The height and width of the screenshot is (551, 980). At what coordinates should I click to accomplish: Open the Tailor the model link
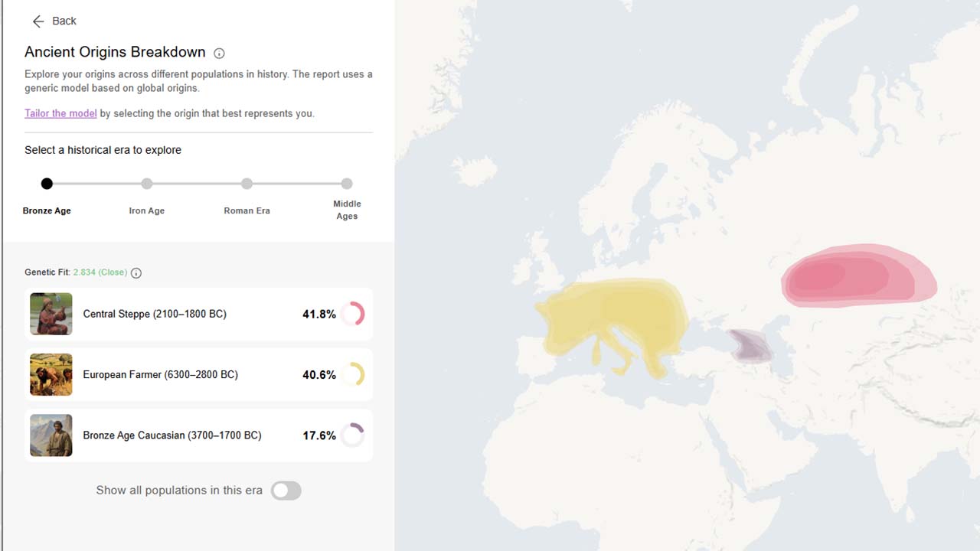tap(60, 112)
